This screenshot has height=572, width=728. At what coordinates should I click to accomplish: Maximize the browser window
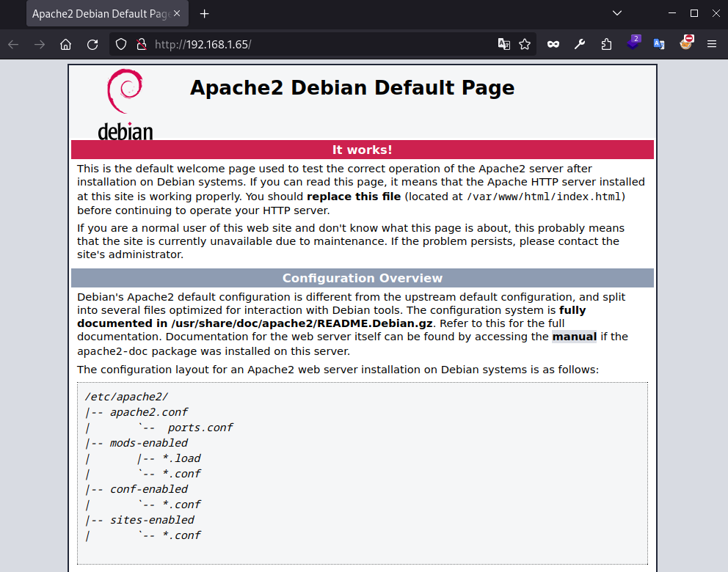694,13
